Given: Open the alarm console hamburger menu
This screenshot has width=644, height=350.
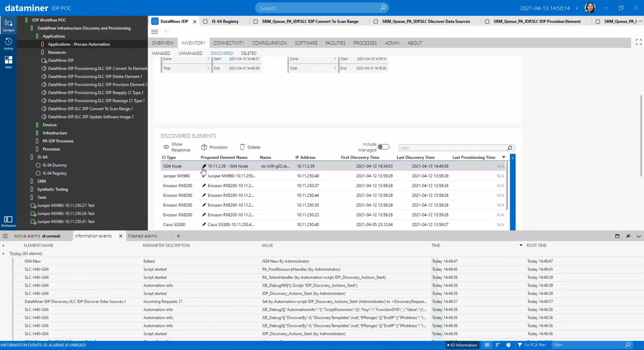Looking at the screenshot, I should 5,236.
